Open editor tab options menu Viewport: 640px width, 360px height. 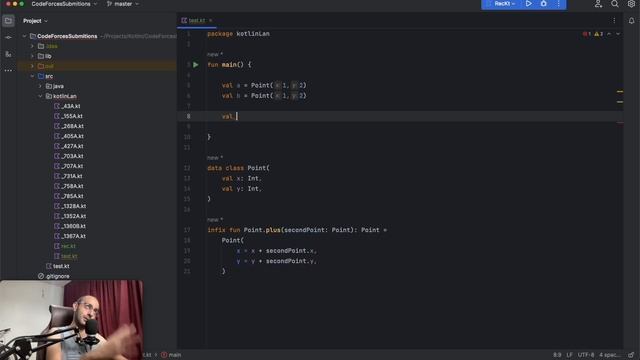click(x=614, y=20)
